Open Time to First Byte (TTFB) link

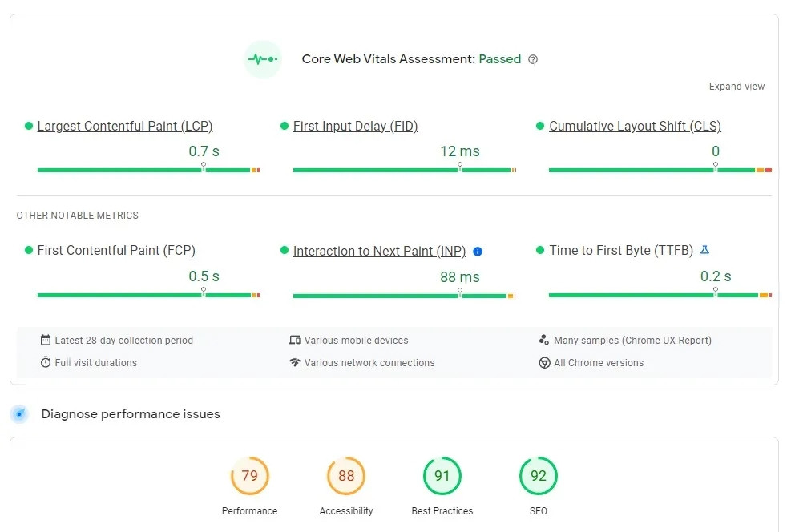coord(621,251)
